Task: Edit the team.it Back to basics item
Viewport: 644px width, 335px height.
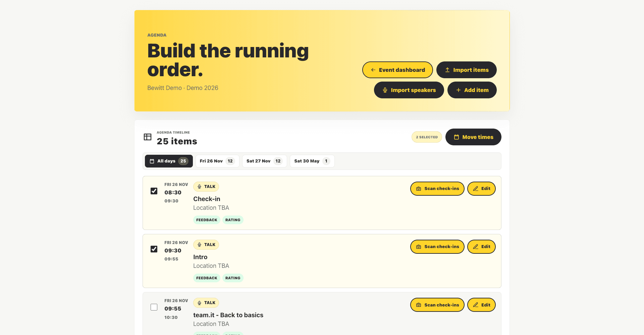Action: pos(481,305)
